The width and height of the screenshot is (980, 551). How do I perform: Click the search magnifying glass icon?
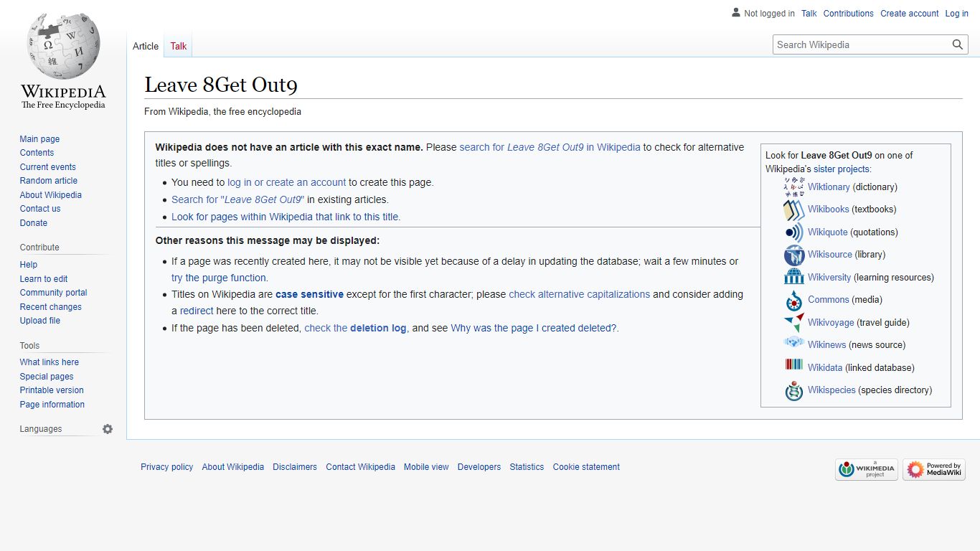[x=958, y=44]
